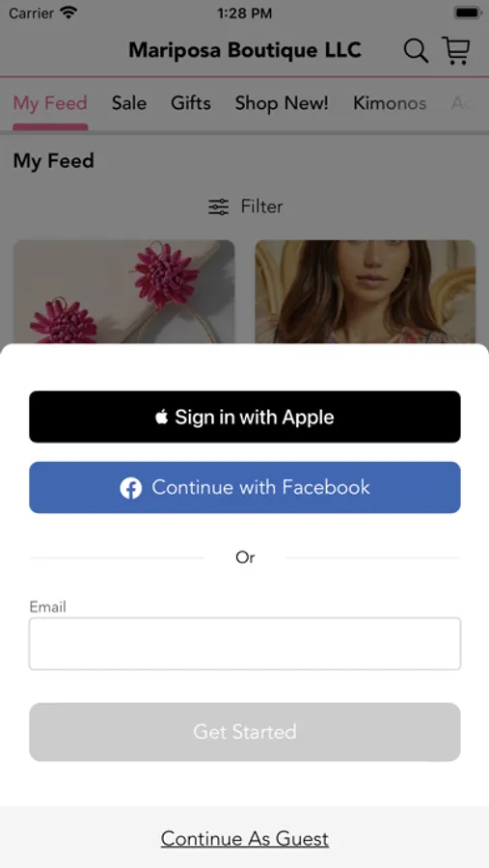Tap the Filter sliders icon
Screen dimensions: 489x868
tap(218, 206)
